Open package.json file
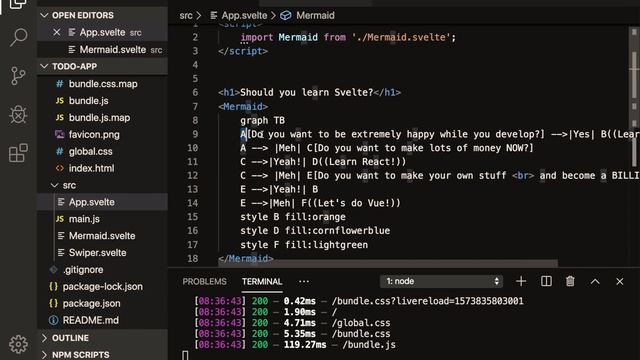 click(x=102, y=304)
